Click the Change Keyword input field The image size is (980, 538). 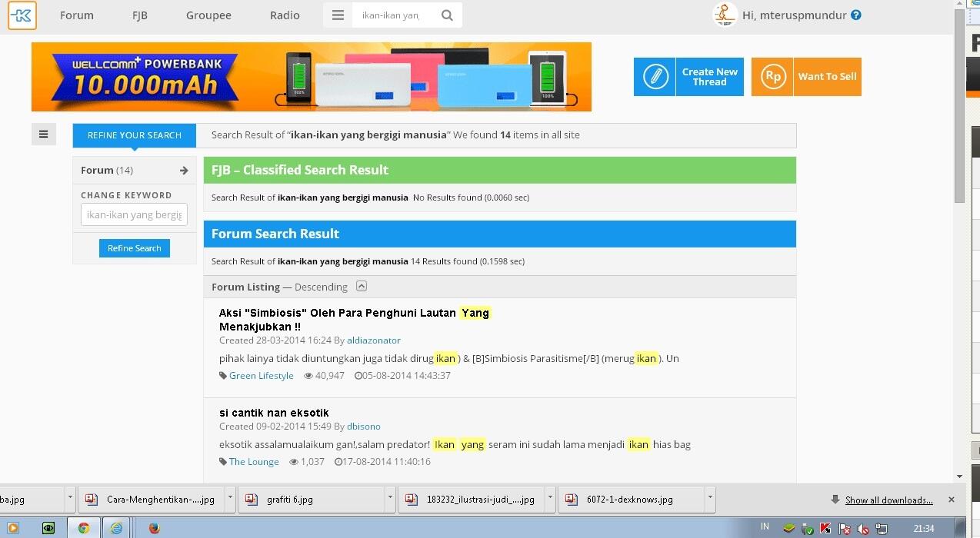click(134, 214)
